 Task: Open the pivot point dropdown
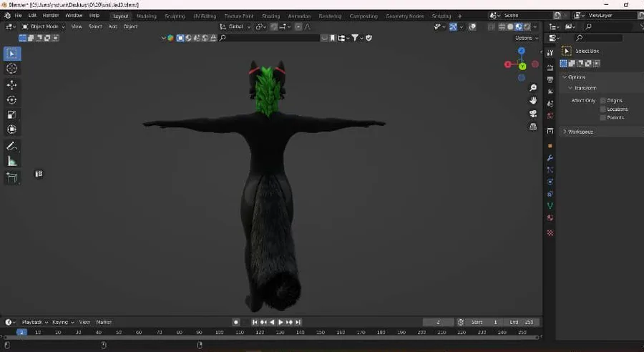coord(261,26)
